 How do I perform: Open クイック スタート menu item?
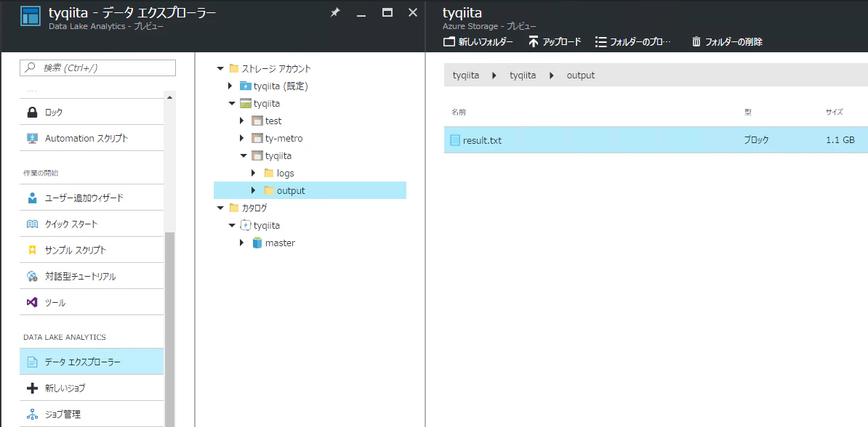(92, 224)
